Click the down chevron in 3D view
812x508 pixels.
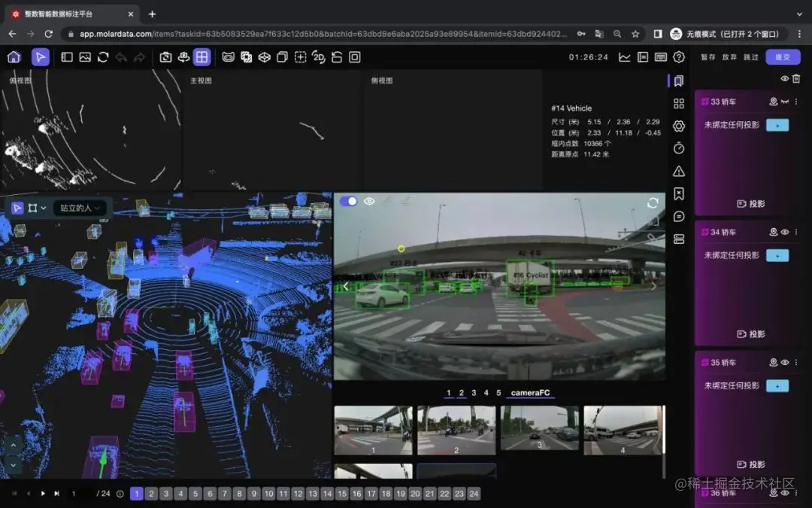pyautogui.click(x=13, y=465)
